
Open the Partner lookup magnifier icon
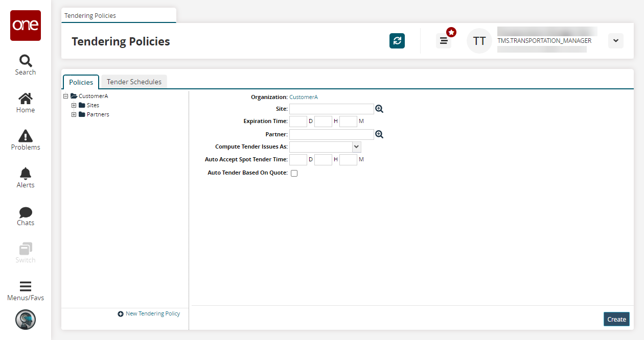[379, 134]
